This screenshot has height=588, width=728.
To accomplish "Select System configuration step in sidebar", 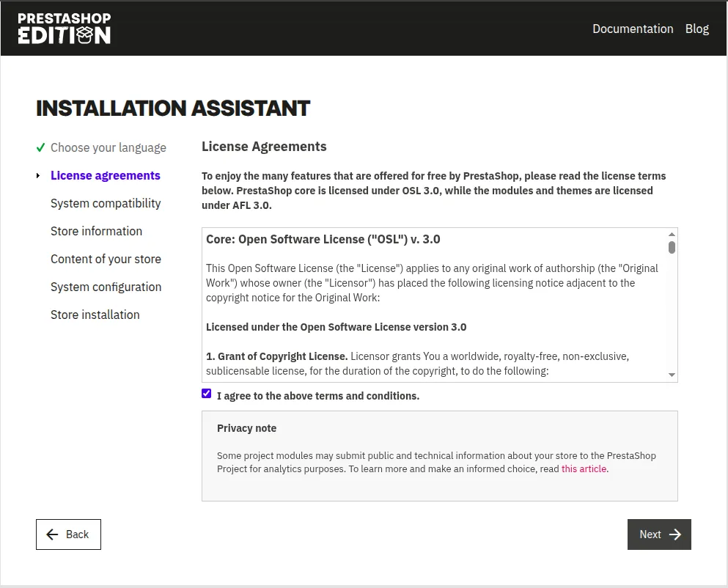I will click(x=106, y=287).
